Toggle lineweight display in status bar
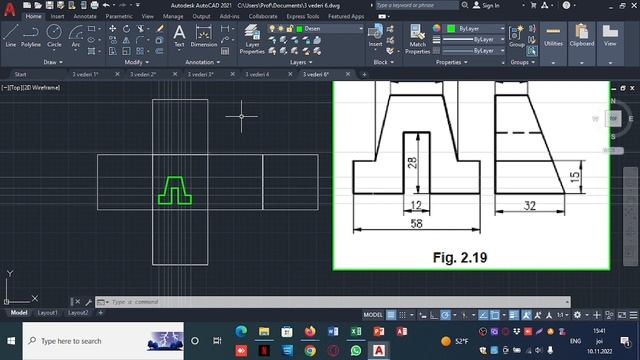Image resolution: width=640 pixels, height=360 pixels. click(513, 315)
